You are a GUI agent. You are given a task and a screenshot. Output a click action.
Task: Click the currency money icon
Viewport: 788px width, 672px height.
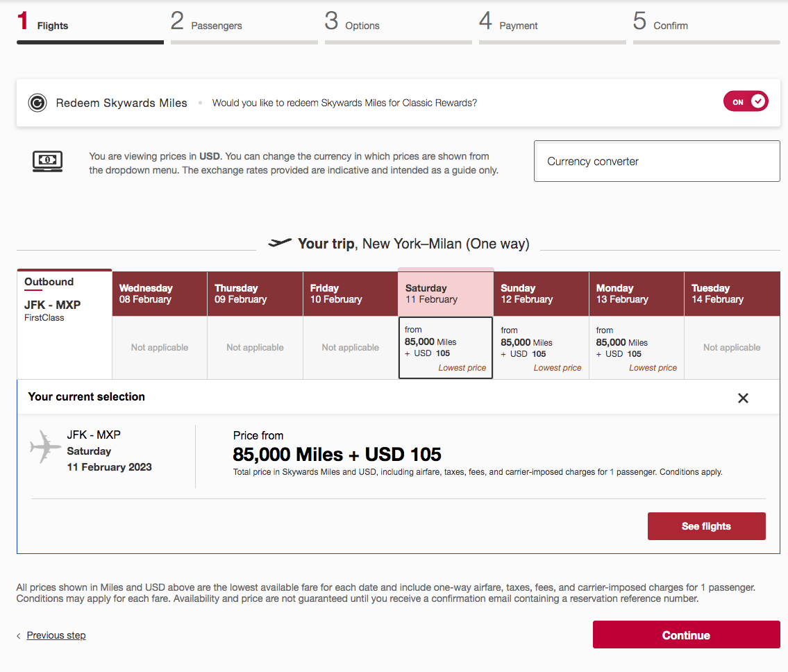coord(47,161)
